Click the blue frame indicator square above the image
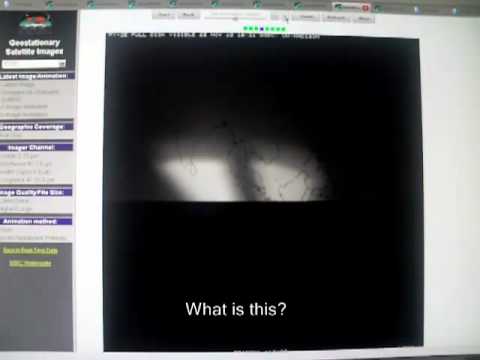The image size is (480, 360). tap(262, 29)
